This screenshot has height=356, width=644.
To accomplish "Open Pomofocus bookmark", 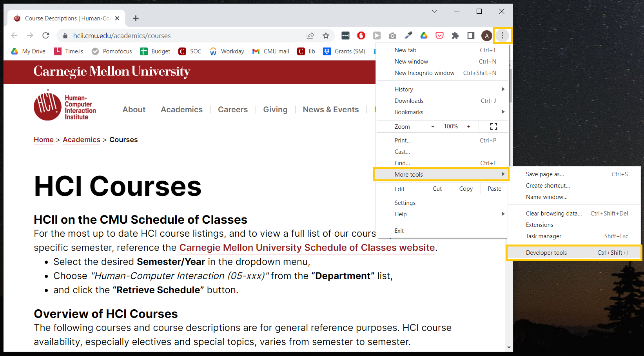I will pyautogui.click(x=112, y=51).
